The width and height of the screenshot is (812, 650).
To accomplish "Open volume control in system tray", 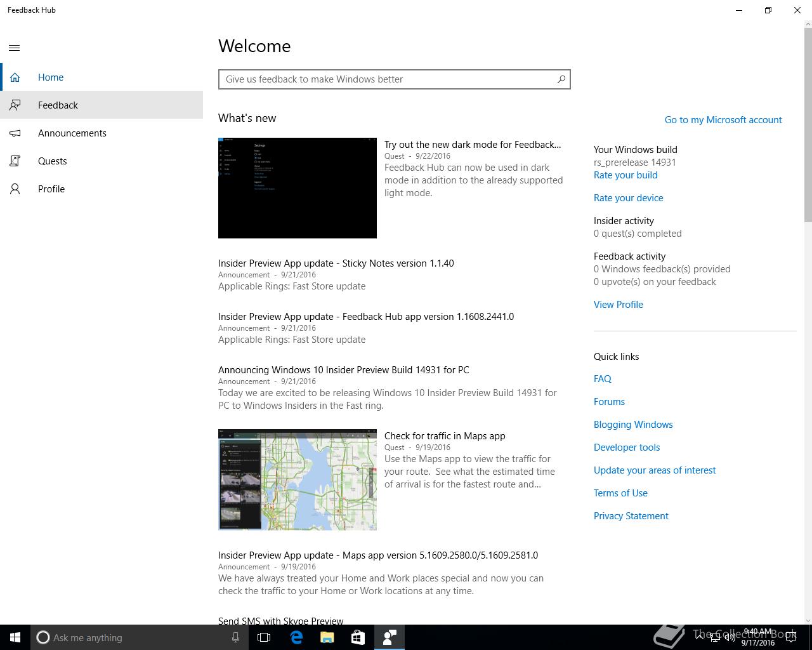I will click(730, 638).
